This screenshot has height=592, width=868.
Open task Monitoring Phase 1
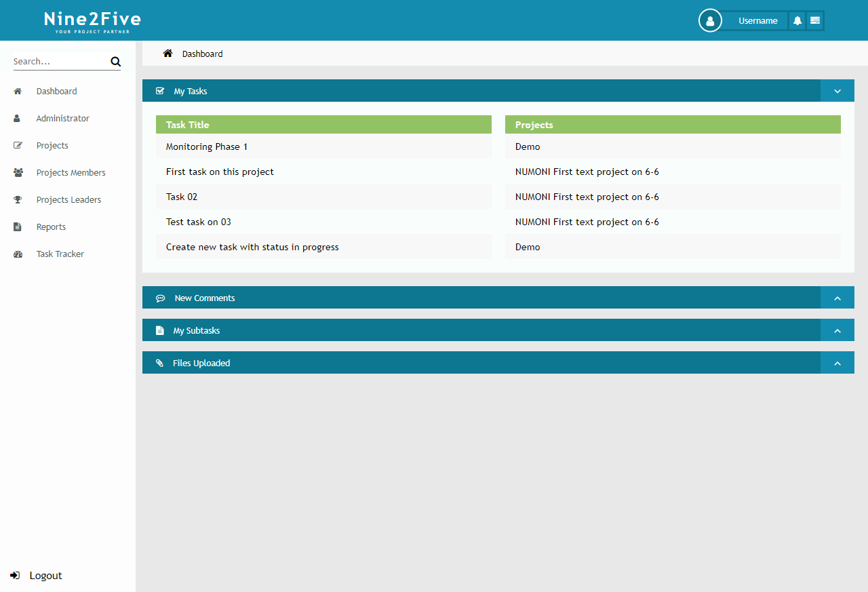(x=207, y=146)
